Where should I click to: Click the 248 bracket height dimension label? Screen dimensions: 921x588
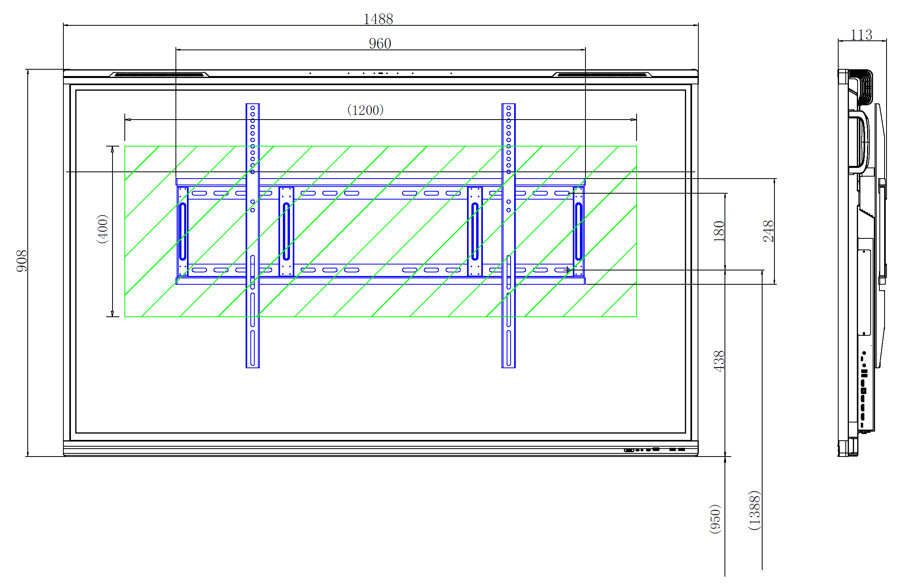[768, 231]
